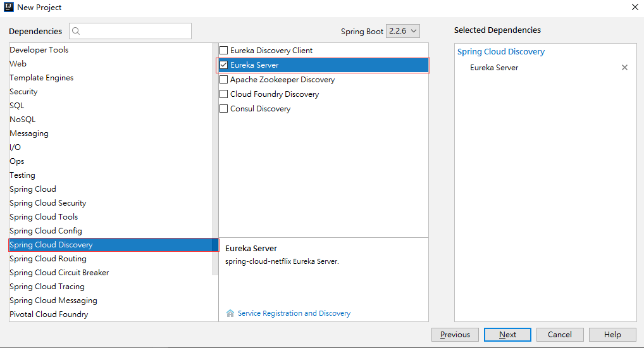Uncheck the Eureka Server checkbox
The height and width of the screenshot is (348, 644).
(223, 65)
